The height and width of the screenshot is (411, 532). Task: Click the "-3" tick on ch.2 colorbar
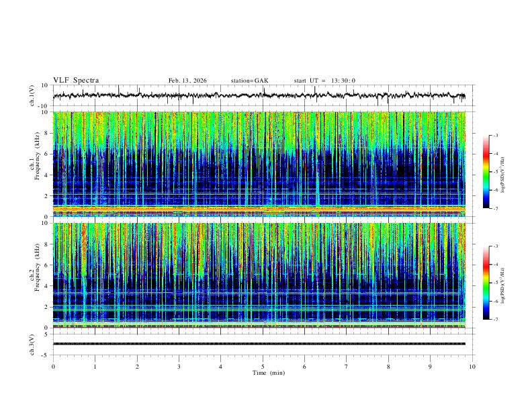pyautogui.click(x=495, y=246)
